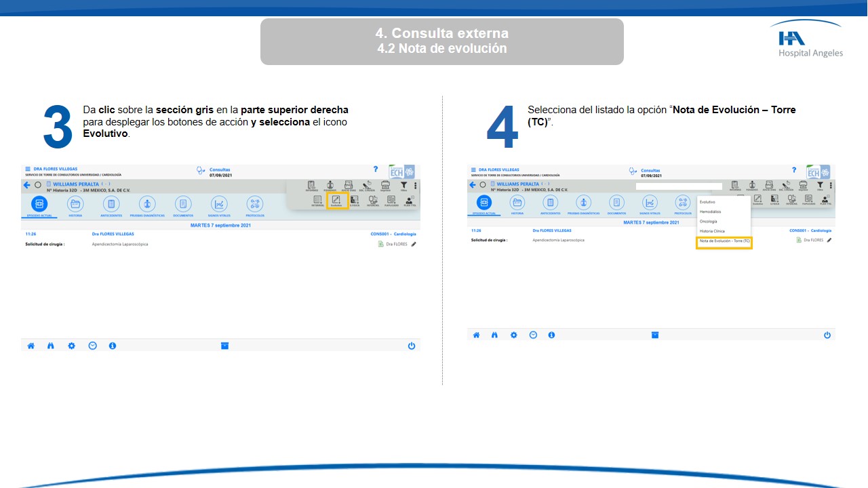Screen dimensions: 868x488
Task: Click the back arrow in left screenshot
Action: coord(27,185)
